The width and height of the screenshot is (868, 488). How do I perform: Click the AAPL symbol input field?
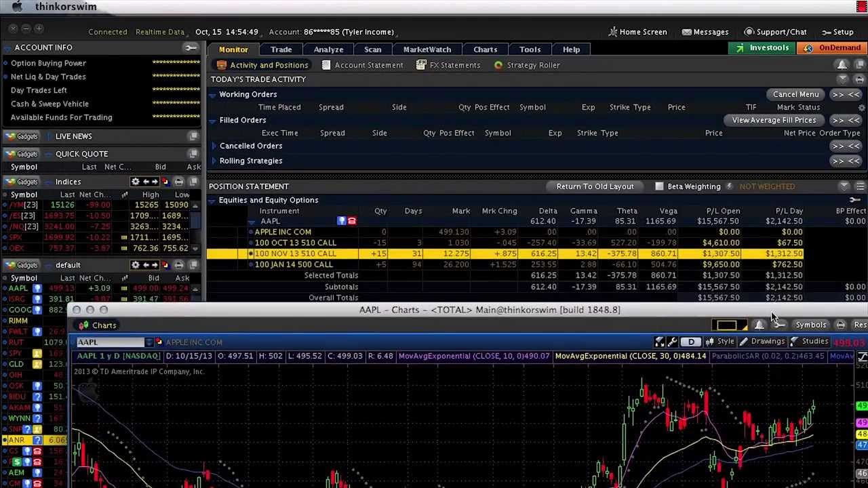point(110,342)
